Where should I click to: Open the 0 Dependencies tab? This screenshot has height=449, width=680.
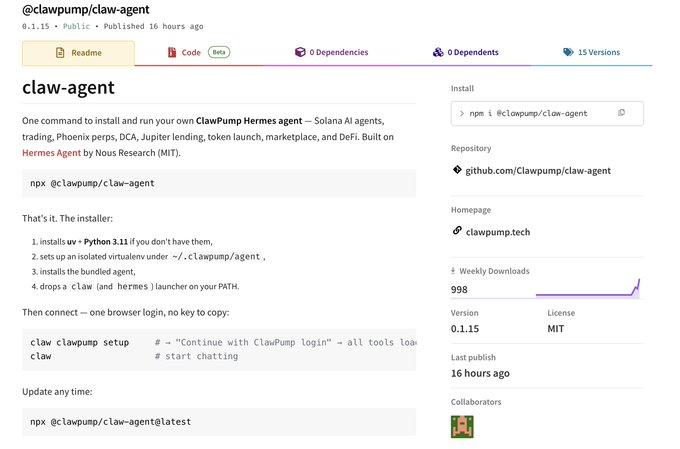331,52
